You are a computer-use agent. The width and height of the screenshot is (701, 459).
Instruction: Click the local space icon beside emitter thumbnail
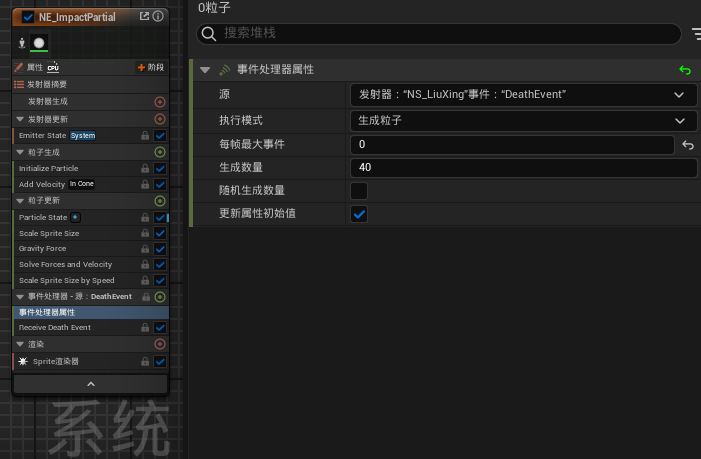pos(21,43)
